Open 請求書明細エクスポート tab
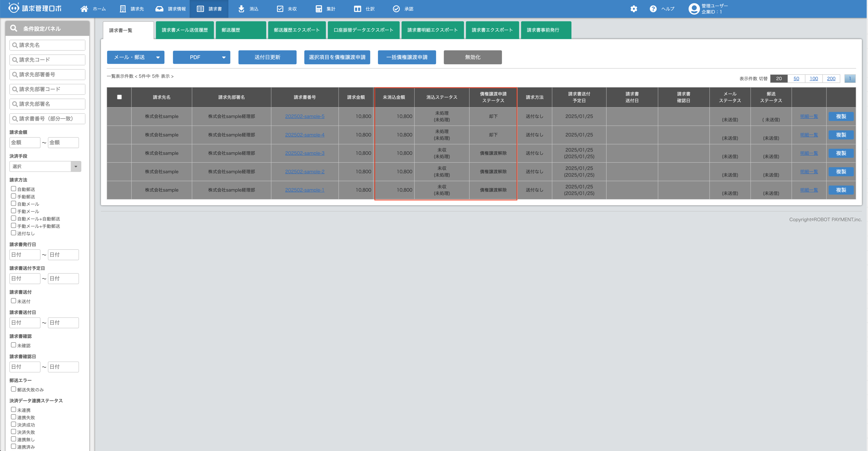The height and width of the screenshot is (451, 868). coord(432,30)
